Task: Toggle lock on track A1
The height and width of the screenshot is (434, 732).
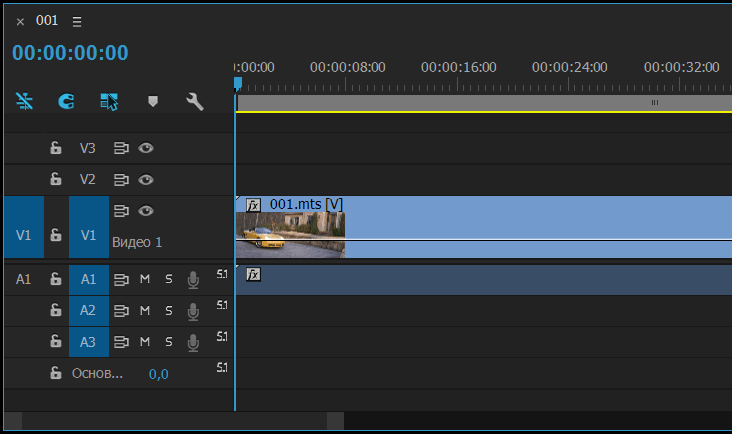Action: pos(56,279)
